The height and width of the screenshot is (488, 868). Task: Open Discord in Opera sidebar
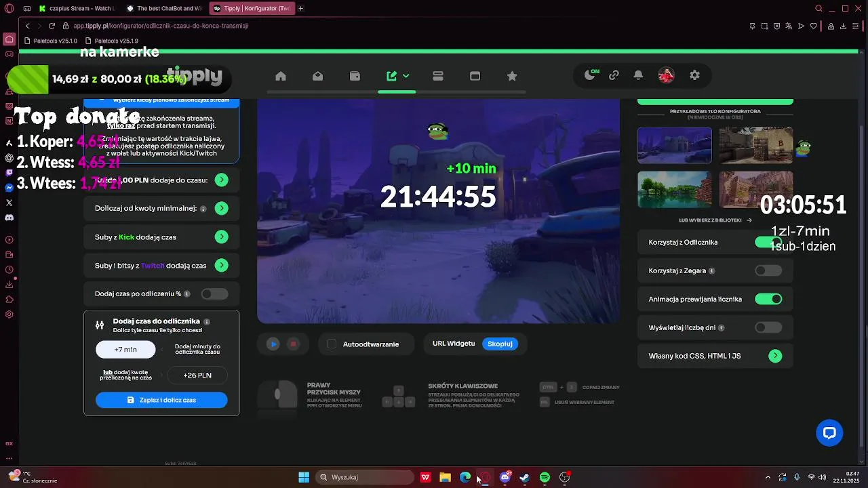coord(9,218)
